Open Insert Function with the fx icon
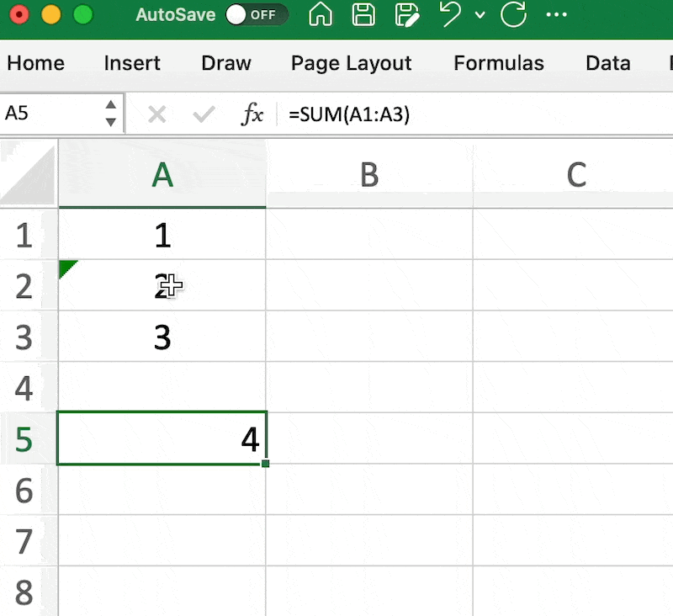The width and height of the screenshot is (673, 616). point(252,114)
